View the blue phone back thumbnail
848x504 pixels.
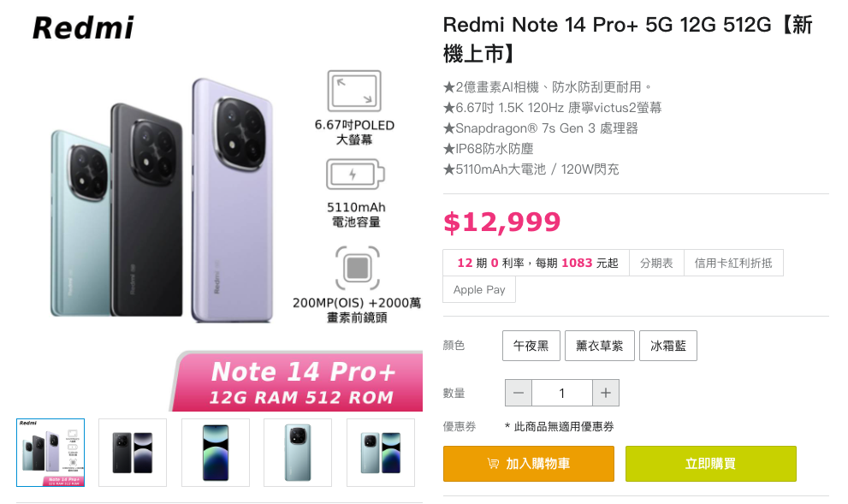point(298,453)
